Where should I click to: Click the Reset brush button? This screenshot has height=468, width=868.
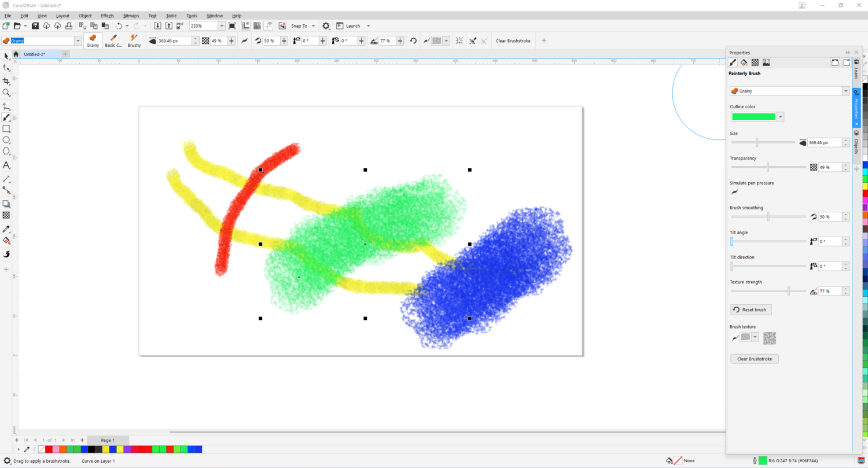(x=751, y=310)
